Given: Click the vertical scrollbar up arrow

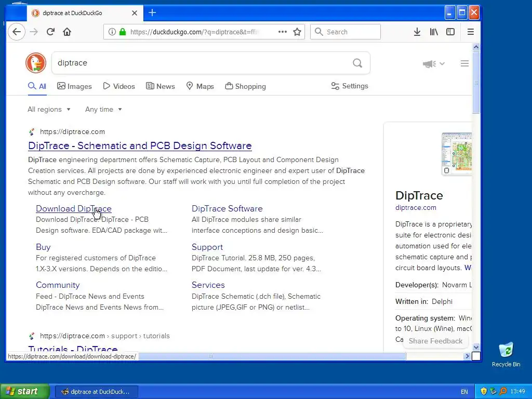Looking at the screenshot, I should [476, 47].
